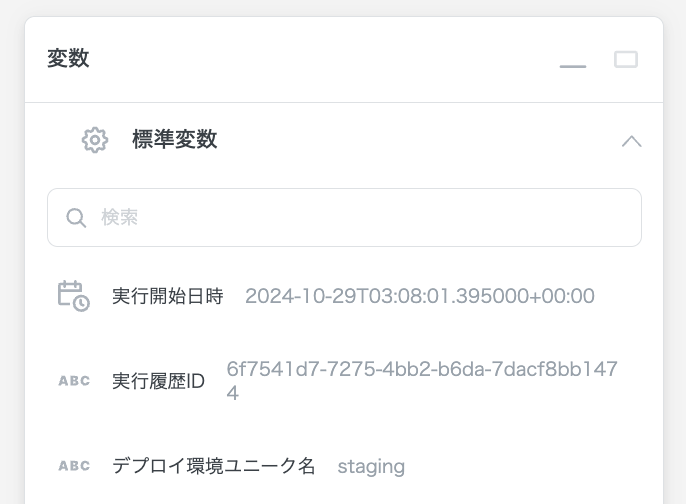Viewport: 686px width, 504px height.
Task: Collapse the 標準変数 section with the chevron
Action: pos(631,141)
